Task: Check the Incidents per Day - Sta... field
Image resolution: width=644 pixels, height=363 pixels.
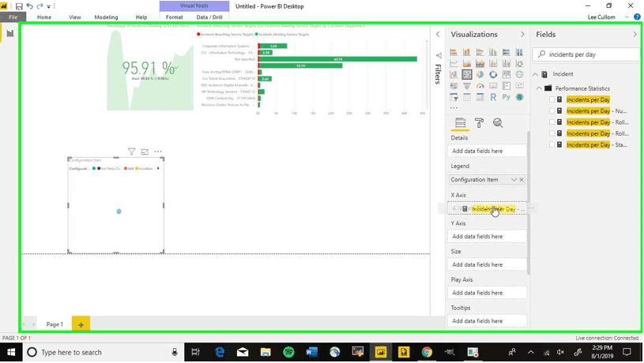Action: tap(552, 144)
